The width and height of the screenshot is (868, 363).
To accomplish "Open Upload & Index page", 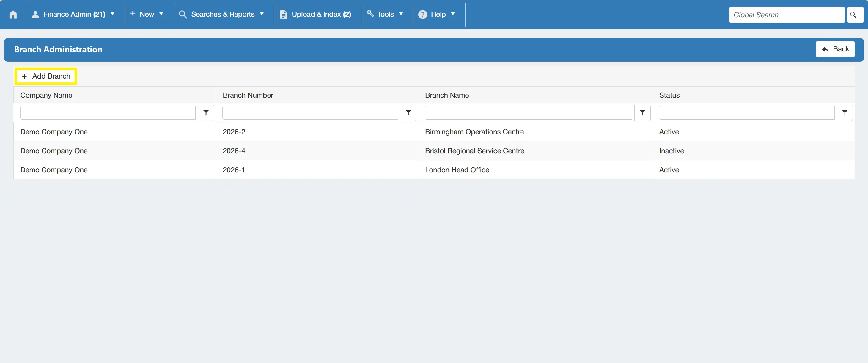I will coord(316,15).
